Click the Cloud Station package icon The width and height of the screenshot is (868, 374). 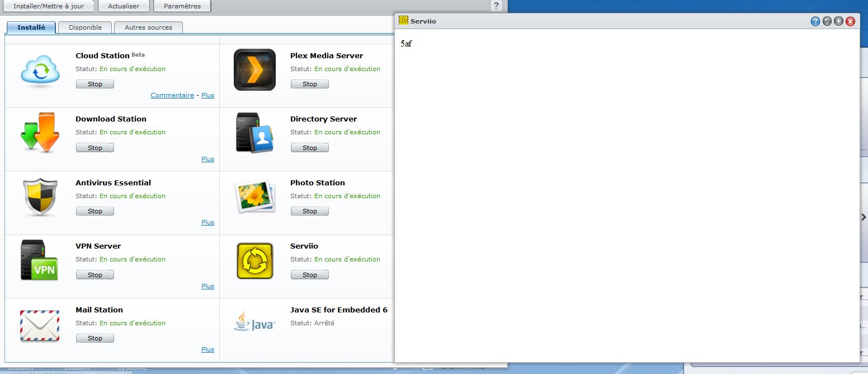pyautogui.click(x=40, y=71)
